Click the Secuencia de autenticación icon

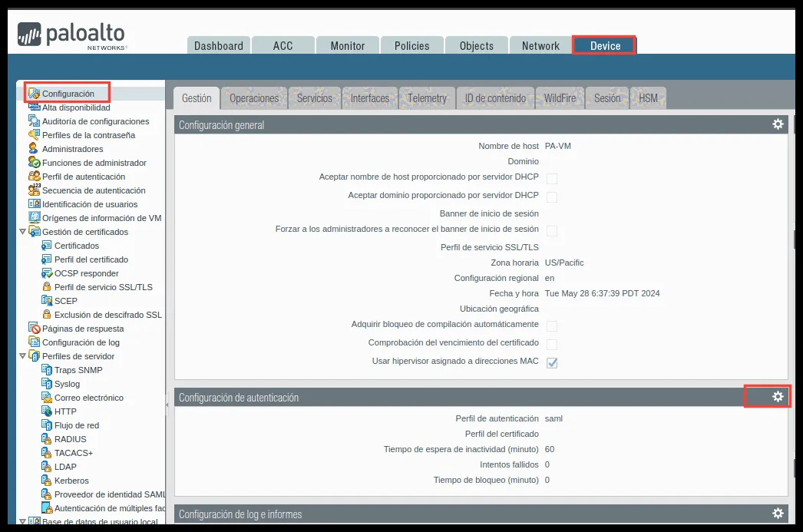click(x=35, y=190)
